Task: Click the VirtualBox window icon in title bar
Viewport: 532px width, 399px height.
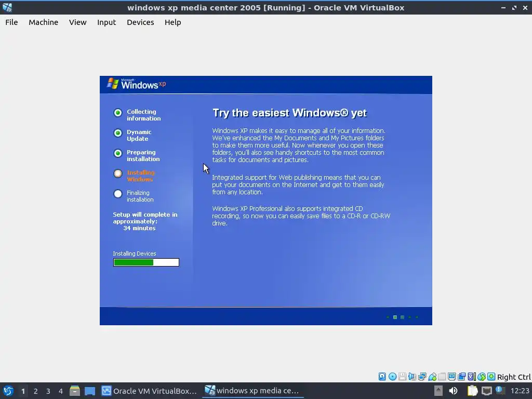Action: pyautogui.click(x=7, y=7)
